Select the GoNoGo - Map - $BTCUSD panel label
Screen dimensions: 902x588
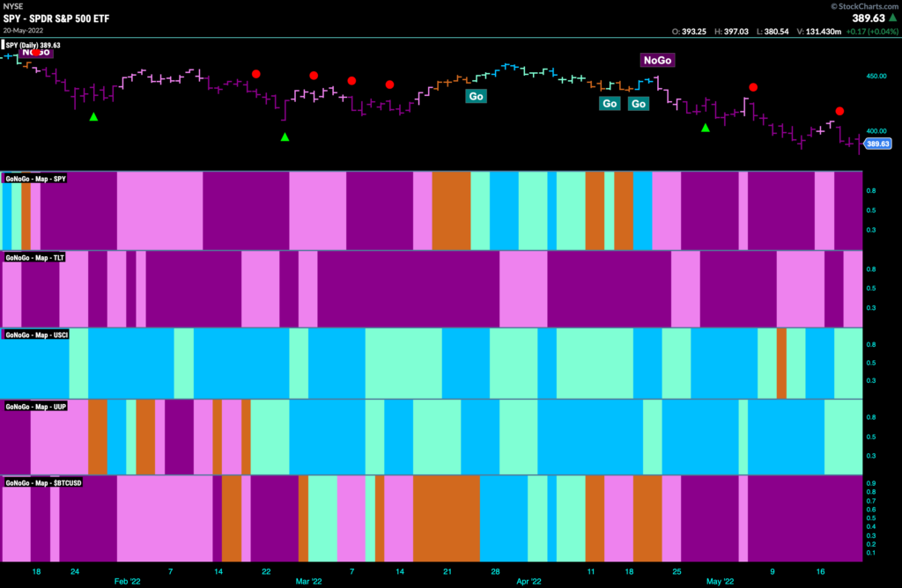[x=43, y=483]
